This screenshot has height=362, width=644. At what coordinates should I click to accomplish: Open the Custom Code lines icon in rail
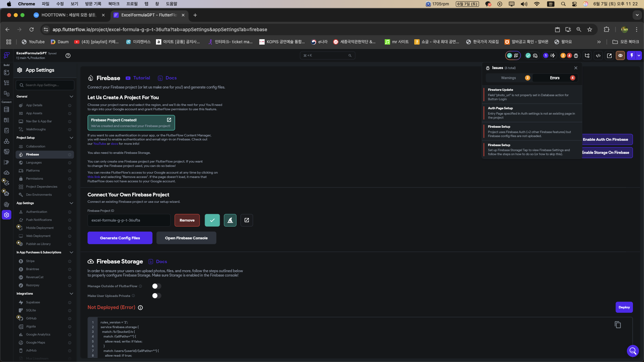(x=6, y=162)
